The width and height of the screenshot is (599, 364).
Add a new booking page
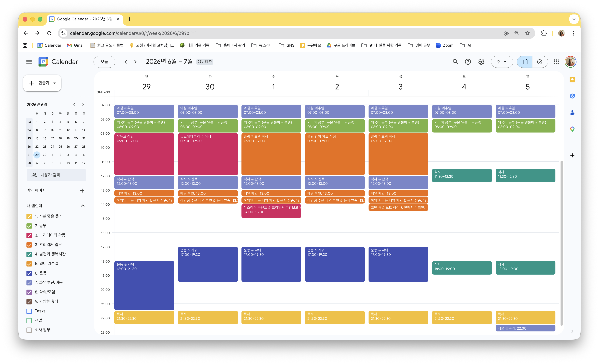pos(82,190)
